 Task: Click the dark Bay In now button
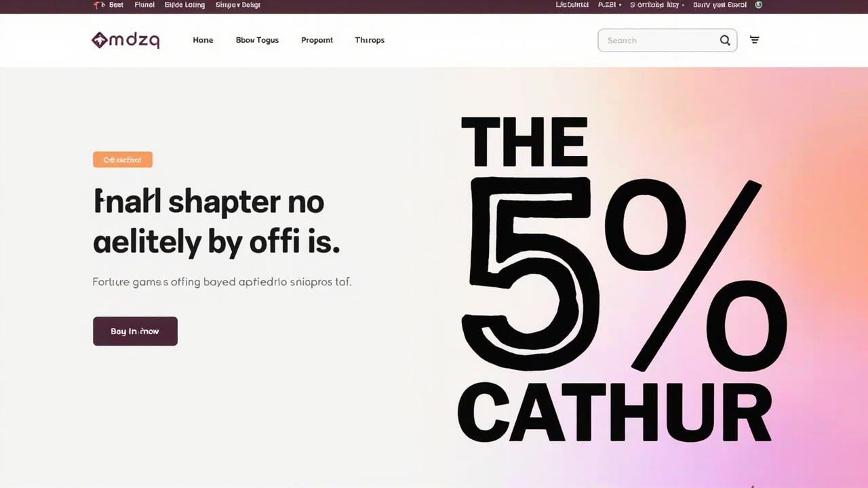tap(135, 331)
